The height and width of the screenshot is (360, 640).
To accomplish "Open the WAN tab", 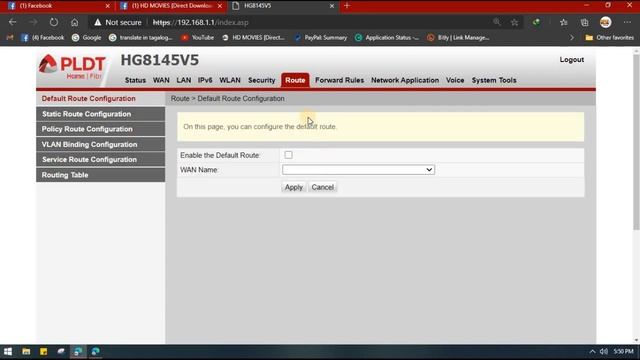I will click(x=161, y=80).
